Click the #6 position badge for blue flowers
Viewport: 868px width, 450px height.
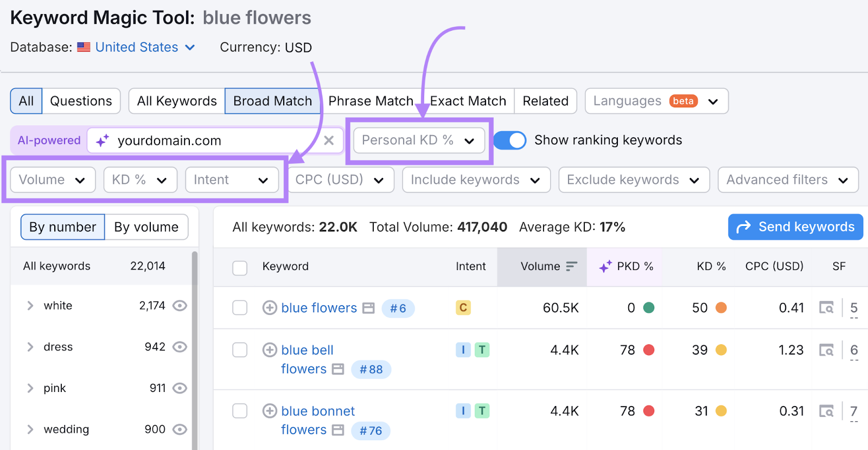pos(398,308)
